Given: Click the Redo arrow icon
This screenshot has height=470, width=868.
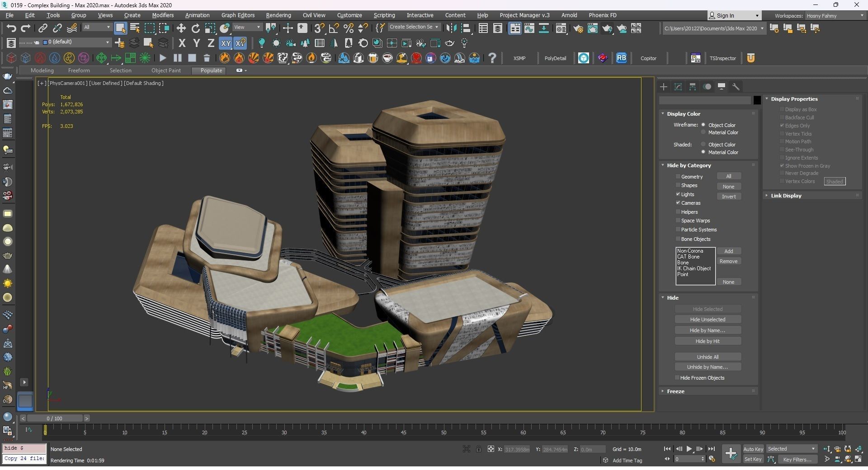Looking at the screenshot, I should [x=26, y=28].
